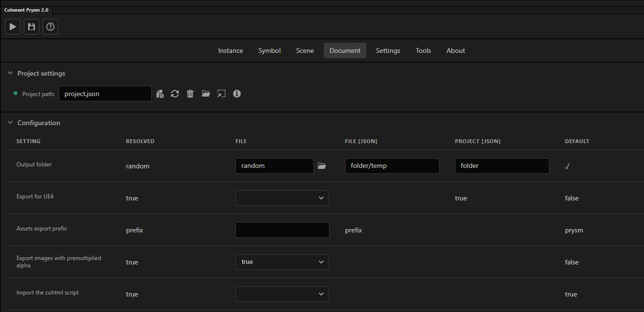Collapse the Project settings section
Image resolution: width=644 pixels, height=312 pixels.
10,73
